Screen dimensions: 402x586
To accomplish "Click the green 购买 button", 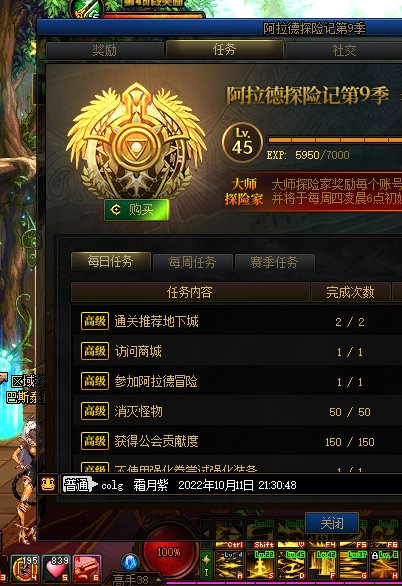I will 136,210.
